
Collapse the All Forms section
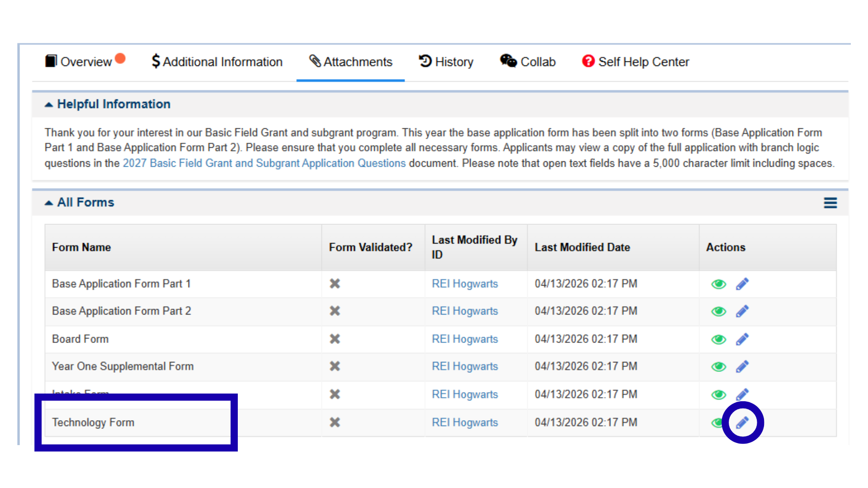[49, 203]
